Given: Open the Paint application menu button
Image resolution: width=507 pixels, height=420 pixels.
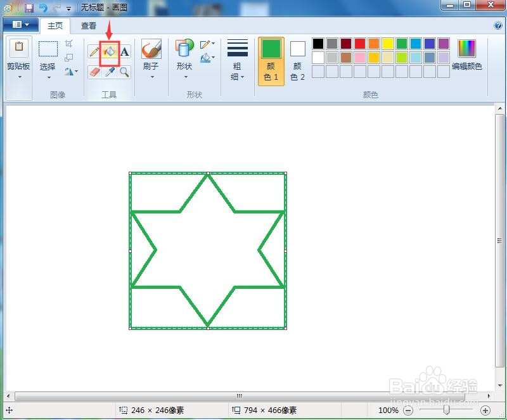Looking at the screenshot, I should tap(21, 25).
